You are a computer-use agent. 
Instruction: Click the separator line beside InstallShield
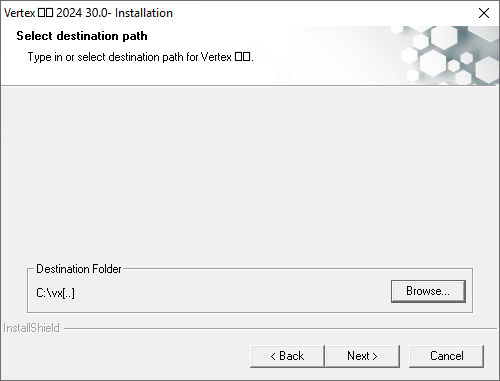pyautogui.click(x=280, y=328)
